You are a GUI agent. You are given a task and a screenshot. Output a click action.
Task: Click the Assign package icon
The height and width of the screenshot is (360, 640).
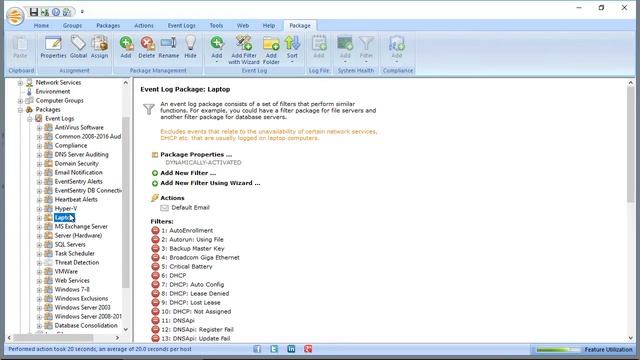99,47
